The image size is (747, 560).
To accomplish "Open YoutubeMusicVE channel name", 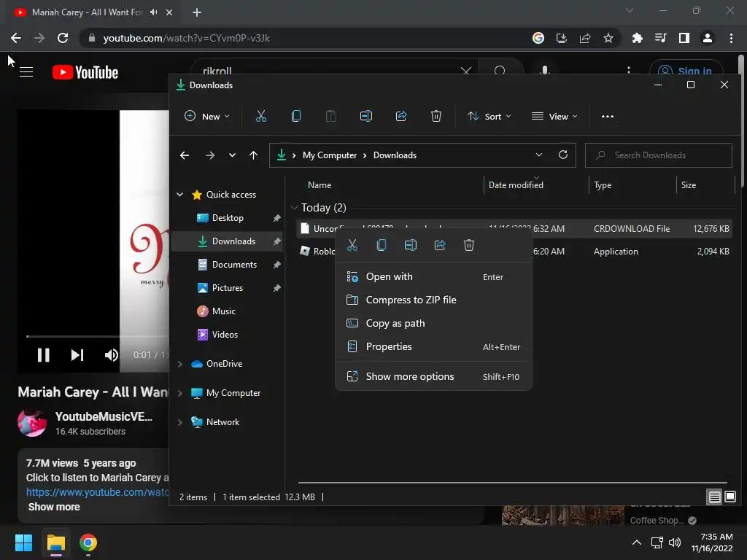I will point(104,416).
